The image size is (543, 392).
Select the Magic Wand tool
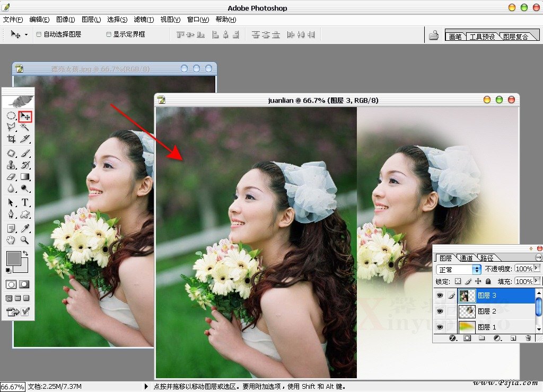click(25, 127)
